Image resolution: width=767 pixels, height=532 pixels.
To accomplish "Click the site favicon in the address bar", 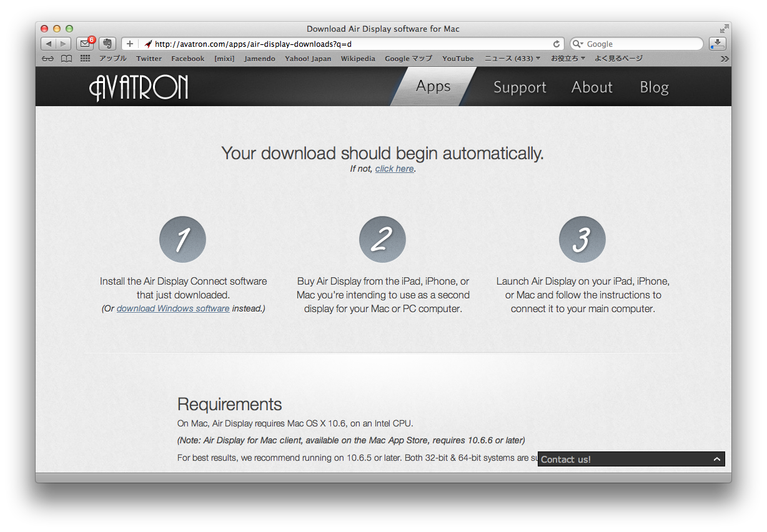I will coord(148,44).
